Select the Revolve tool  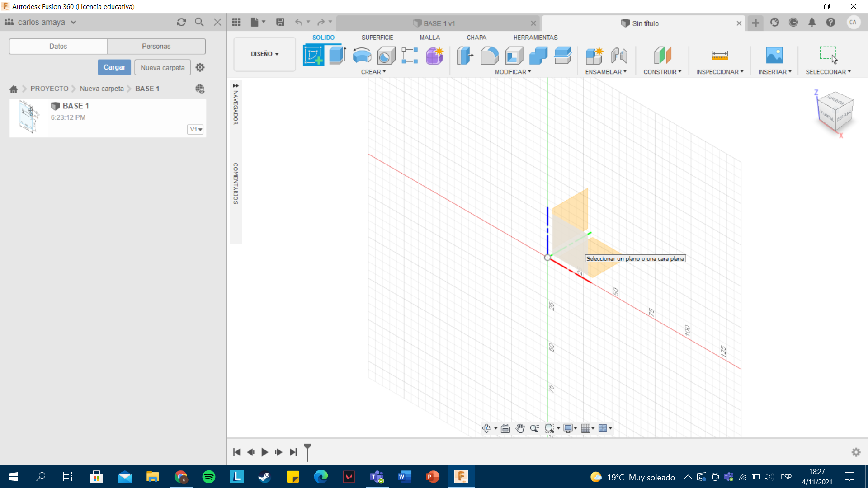point(362,55)
